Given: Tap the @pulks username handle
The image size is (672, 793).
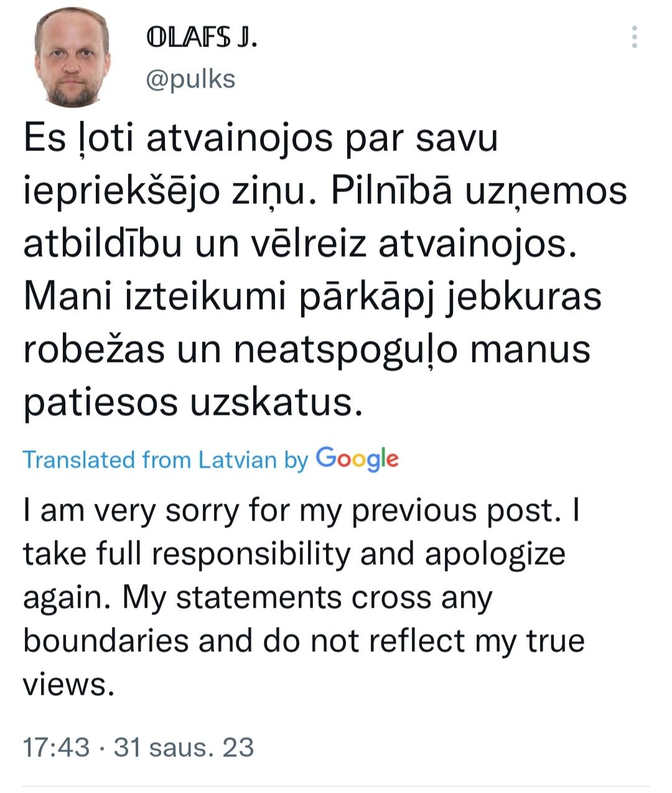Looking at the screenshot, I should point(190,79).
